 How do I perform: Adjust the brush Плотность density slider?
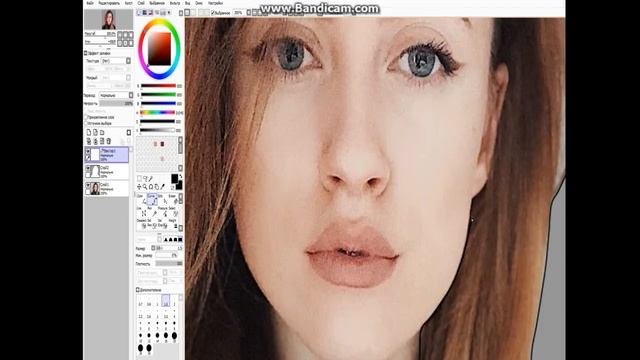coord(169,264)
